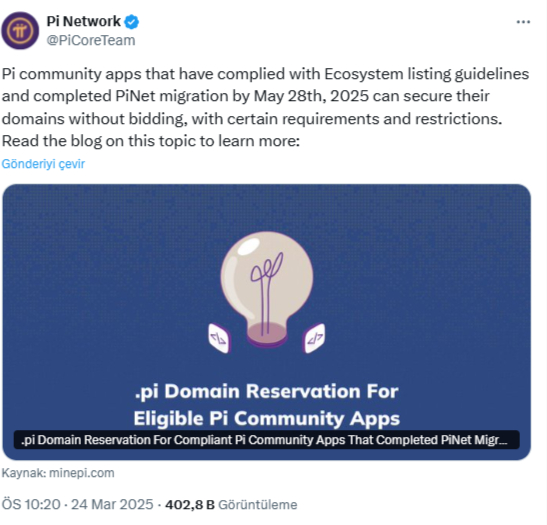Open the .pi Domain Reservation link card
The width and height of the screenshot is (547, 525).
click(267, 322)
